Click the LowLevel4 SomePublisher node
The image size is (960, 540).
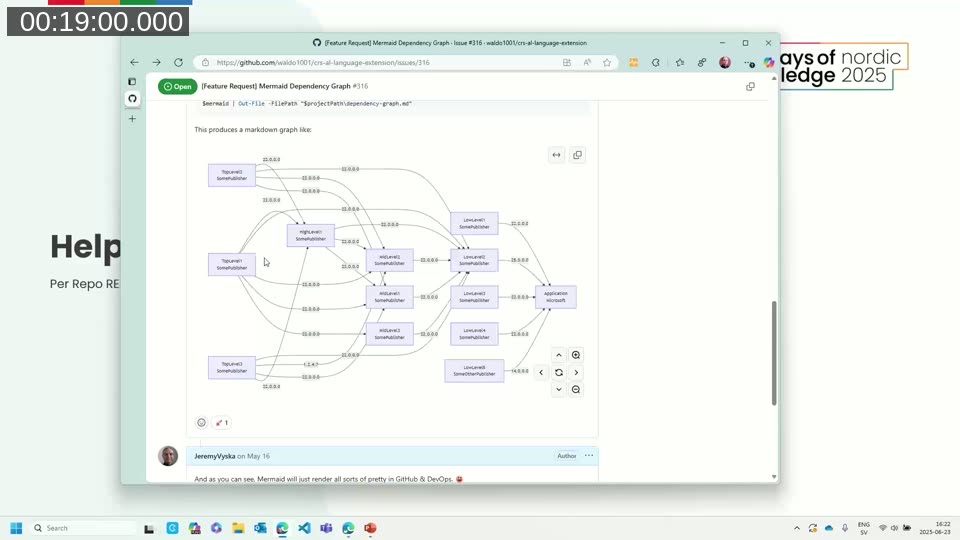474,334
